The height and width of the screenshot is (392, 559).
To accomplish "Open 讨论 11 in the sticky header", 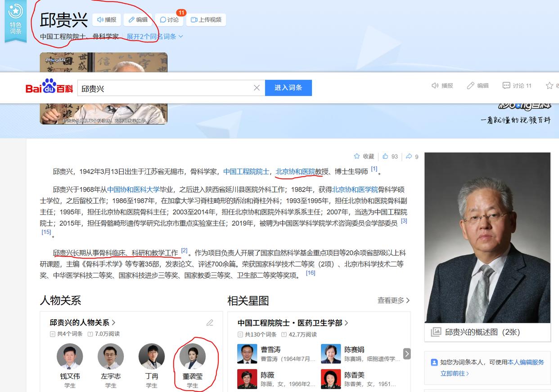I will 517,85.
